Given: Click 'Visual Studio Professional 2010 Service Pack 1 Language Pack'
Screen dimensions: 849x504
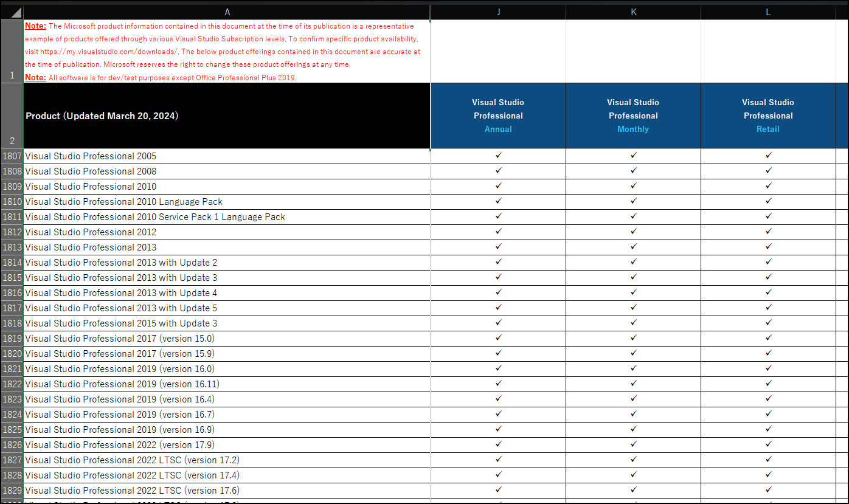Looking at the screenshot, I should (227, 217).
